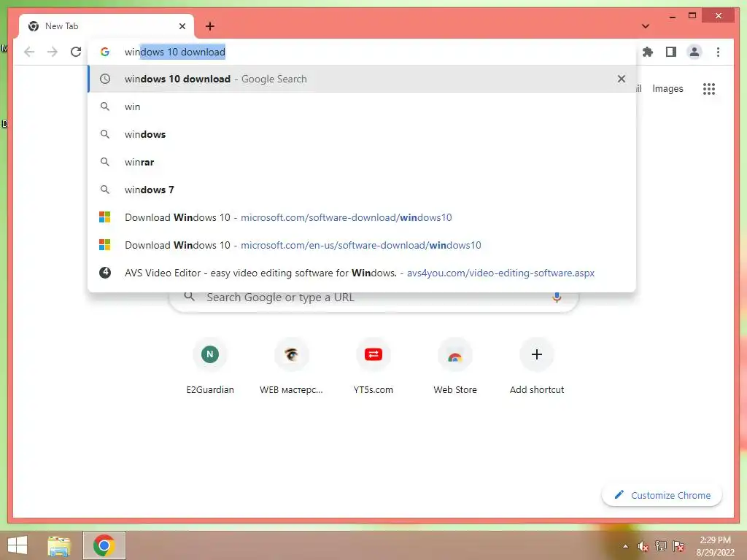
Task: Go forward with the forward arrow
Action: (x=53, y=52)
